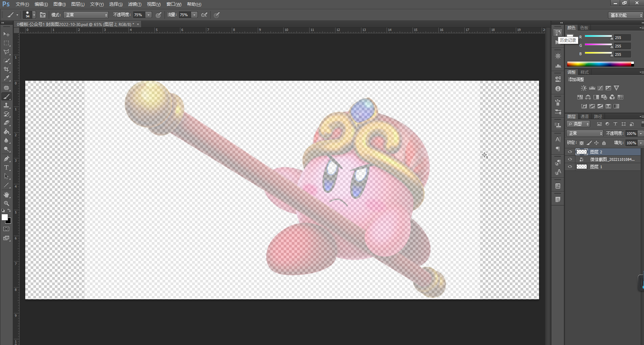The width and height of the screenshot is (644, 345).
Task: Select the Eyedropper tool
Action: click(6, 78)
